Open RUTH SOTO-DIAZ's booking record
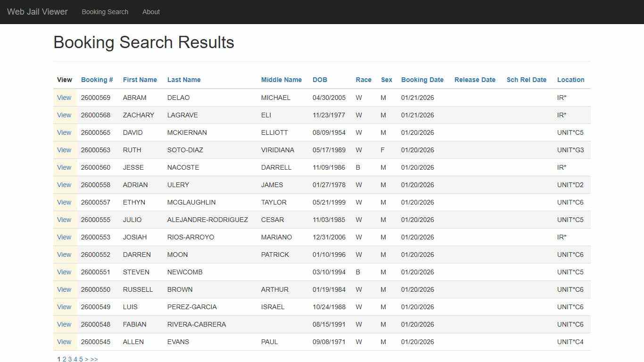This screenshot has height=362, width=644. [x=64, y=150]
